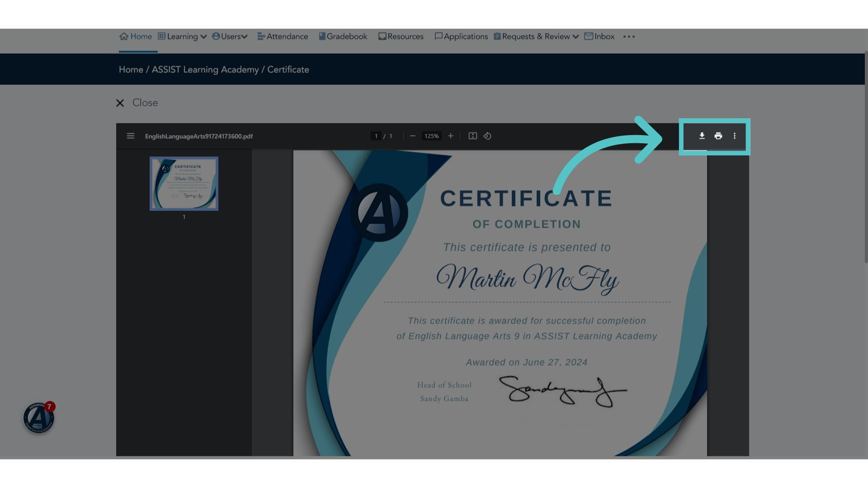Click the zoom percentage field
This screenshot has width=868, height=488.
[x=432, y=136]
